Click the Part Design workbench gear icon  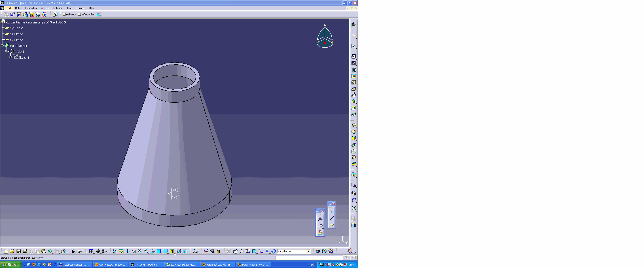click(x=354, y=24)
